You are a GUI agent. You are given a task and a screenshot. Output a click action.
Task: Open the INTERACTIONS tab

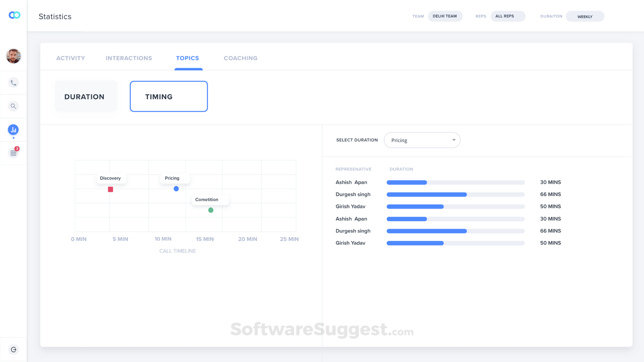(x=129, y=58)
